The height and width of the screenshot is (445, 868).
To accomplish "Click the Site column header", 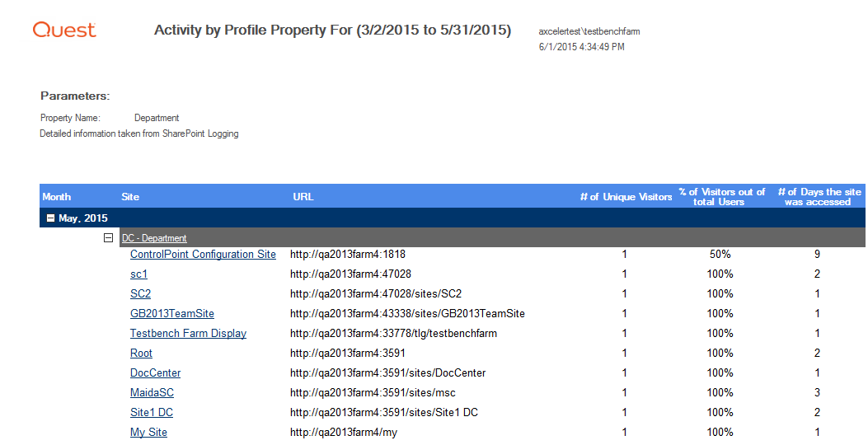I will coord(130,197).
